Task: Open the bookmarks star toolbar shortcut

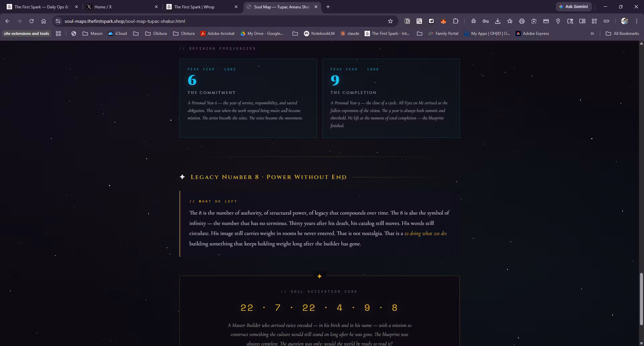Action: [x=510, y=21]
